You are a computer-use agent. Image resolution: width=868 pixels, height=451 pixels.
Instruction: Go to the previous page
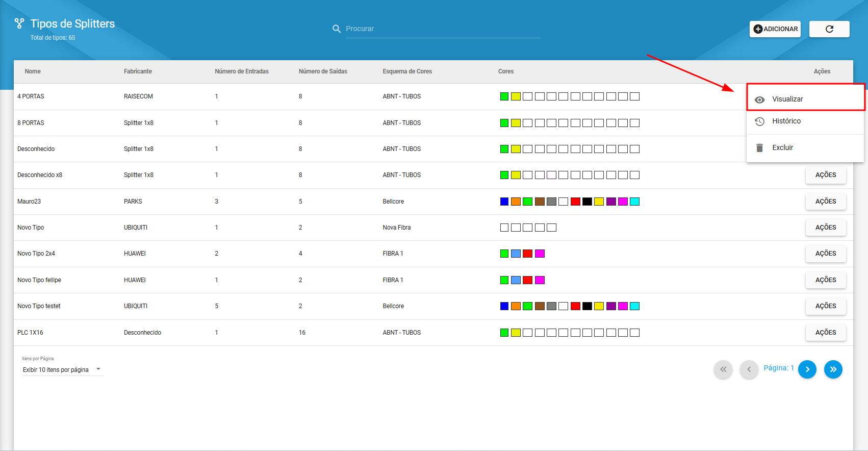coord(749,369)
